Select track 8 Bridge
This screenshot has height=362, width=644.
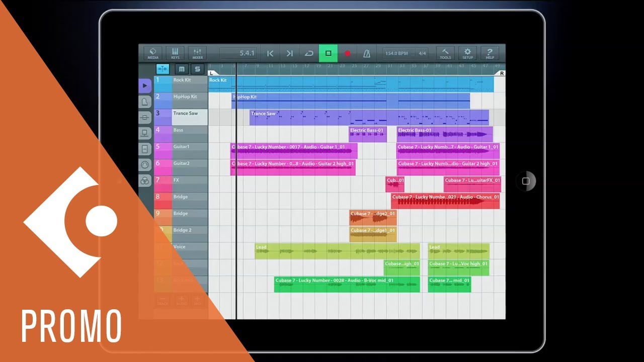coord(190,200)
